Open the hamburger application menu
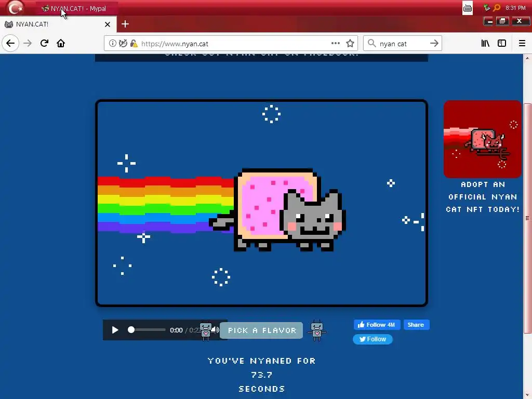This screenshot has height=399, width=532. point(522,44)
